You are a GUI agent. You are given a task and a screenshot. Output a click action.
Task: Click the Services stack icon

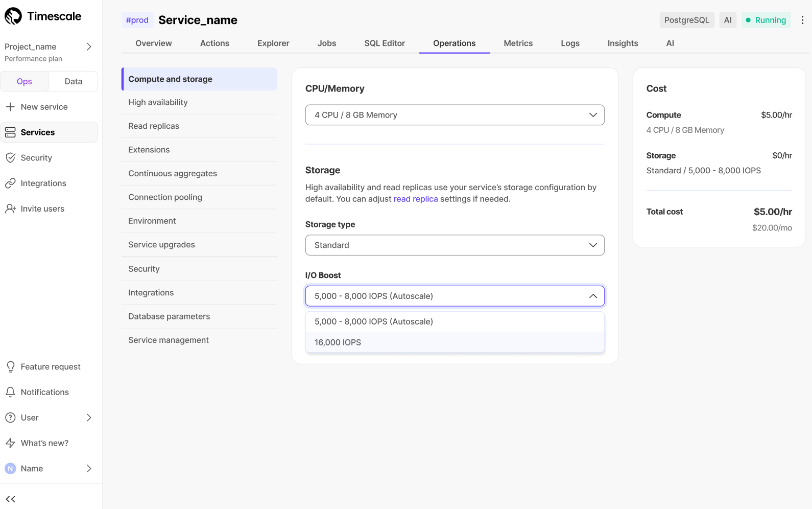(x=10, y=132)
